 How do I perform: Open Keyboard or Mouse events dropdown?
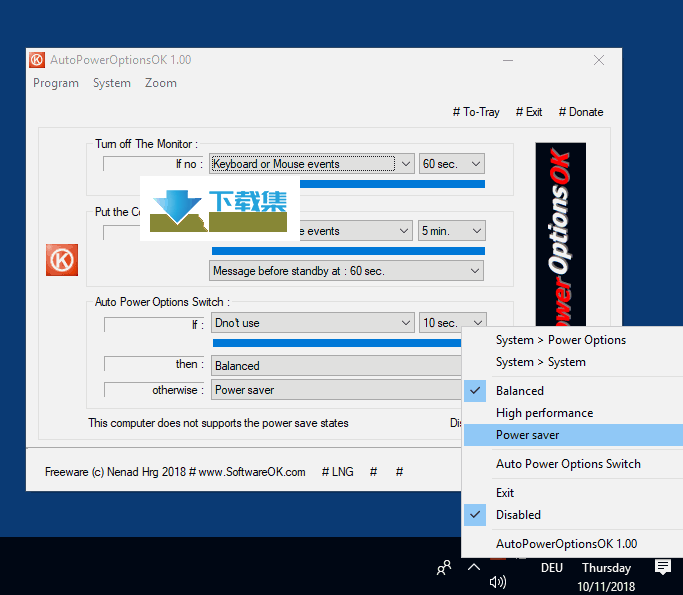[311, 164]
